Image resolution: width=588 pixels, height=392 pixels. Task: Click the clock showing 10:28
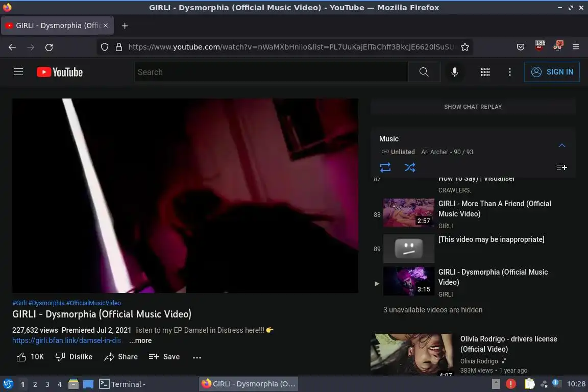coord(576,384)
